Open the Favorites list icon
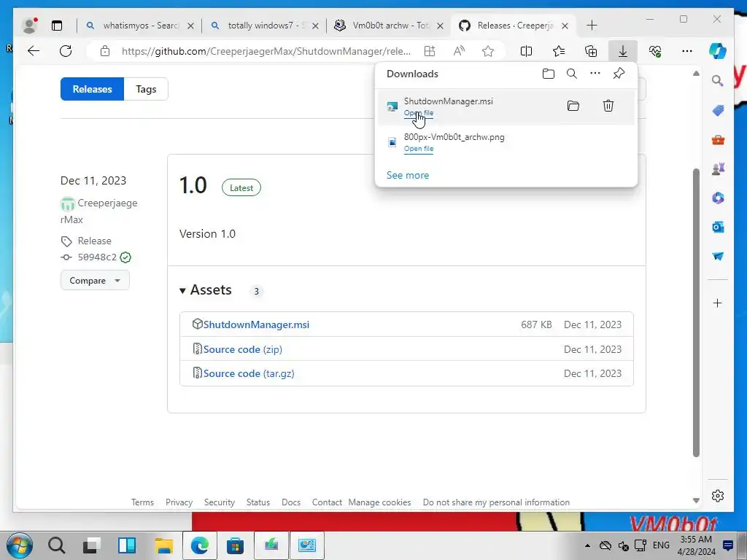 point(559,51)
